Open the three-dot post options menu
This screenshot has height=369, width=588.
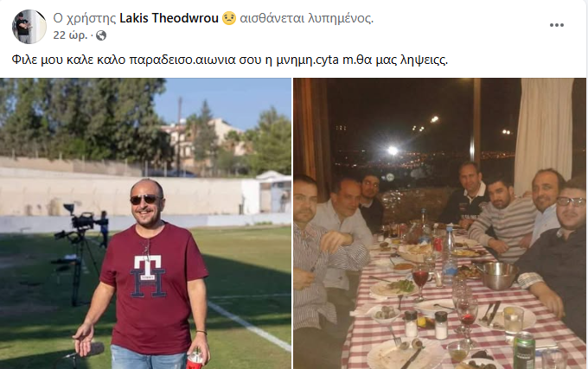pyautogui.click(x=557, y=25)
